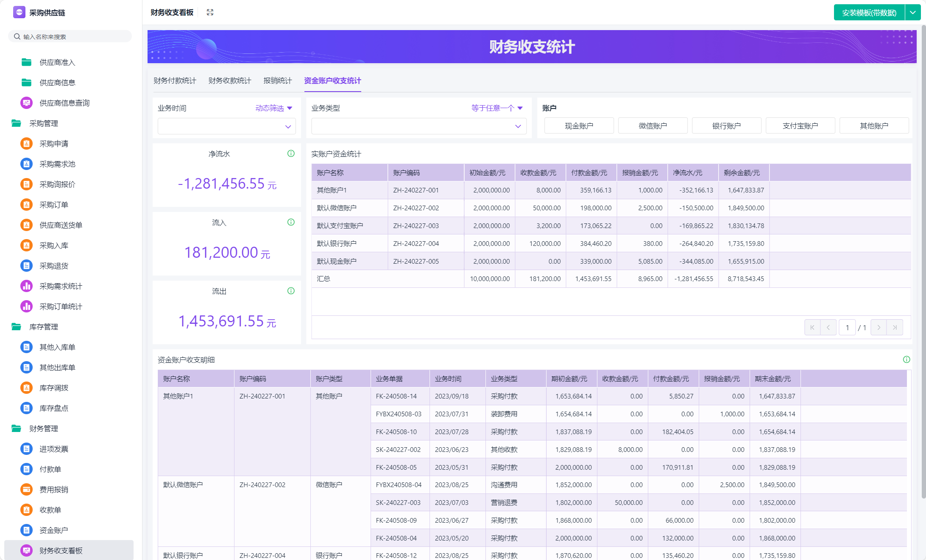Viewport: 926px width, 560px height.
Task: Open 采购需求统计 chart icon in sidebar
Action: click(26, 286)
